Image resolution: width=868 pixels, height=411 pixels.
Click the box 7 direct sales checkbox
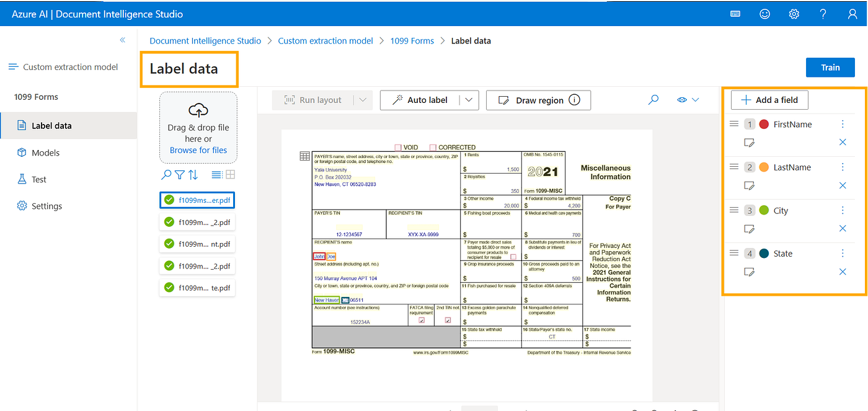click(513, 257)
